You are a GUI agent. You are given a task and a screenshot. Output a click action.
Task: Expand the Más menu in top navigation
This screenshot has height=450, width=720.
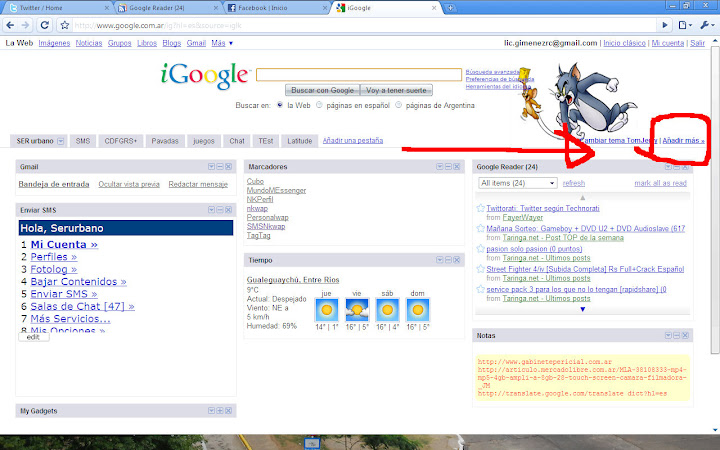coord(222,43)
